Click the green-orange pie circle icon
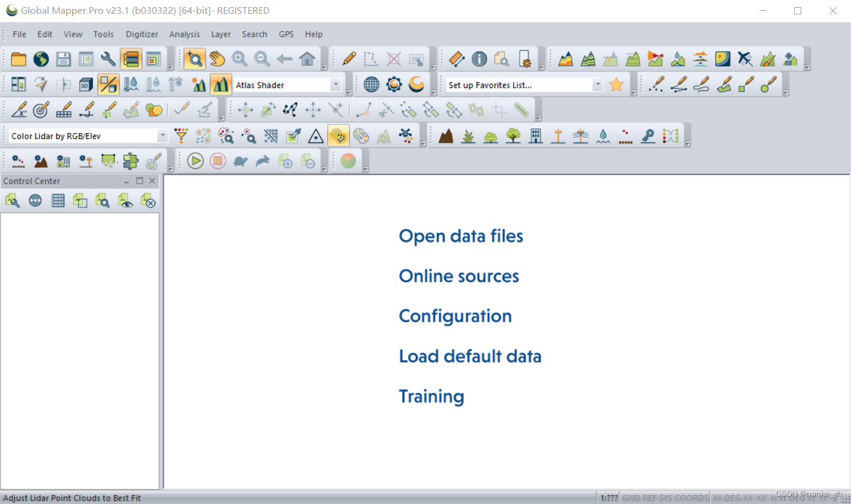 (348, 161)
